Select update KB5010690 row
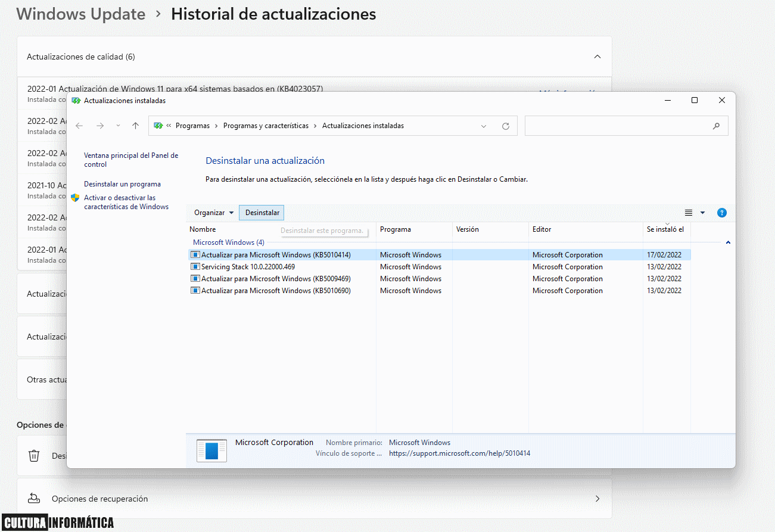The height and width of the screenshot is (532, 775). click(x=440, y=291)
